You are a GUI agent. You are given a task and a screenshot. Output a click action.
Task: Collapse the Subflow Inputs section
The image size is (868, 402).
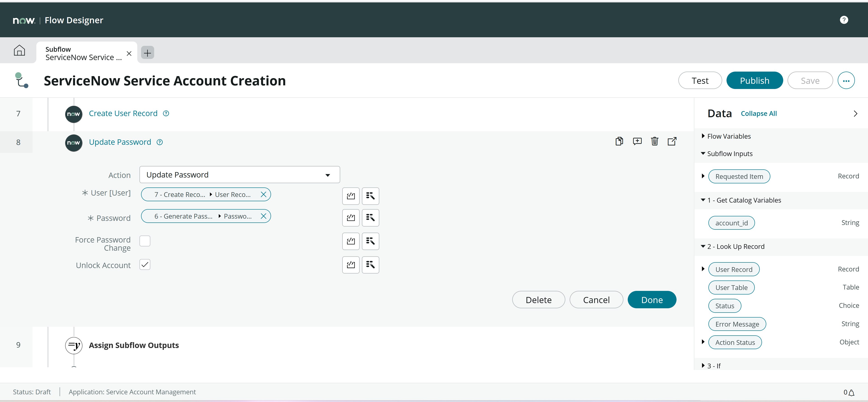tap(703, 154)
